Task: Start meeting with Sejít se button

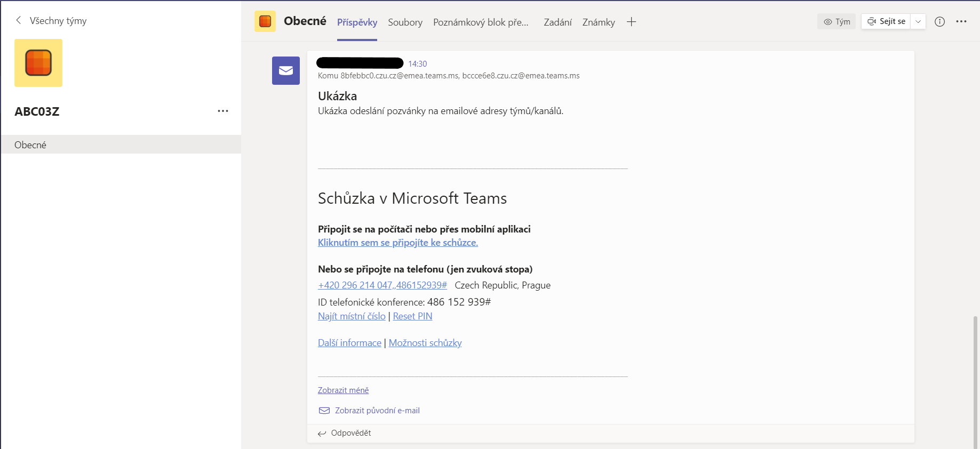Action: click(886, 21)
